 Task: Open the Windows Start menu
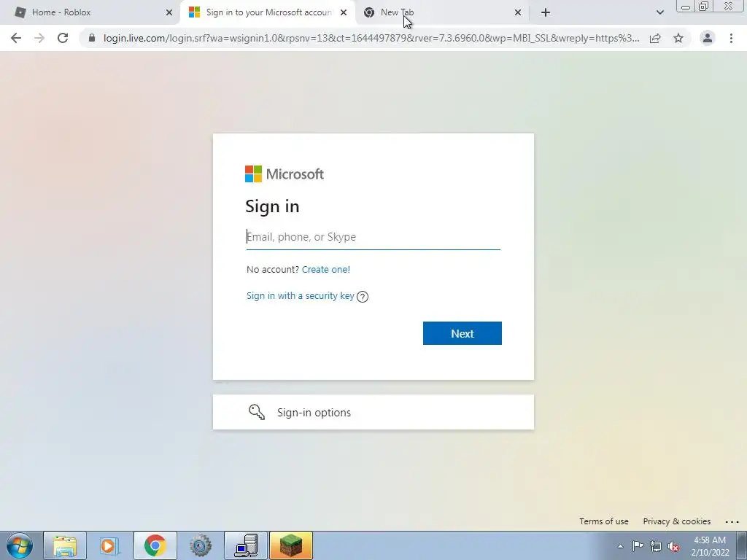(x=20, y=545)
